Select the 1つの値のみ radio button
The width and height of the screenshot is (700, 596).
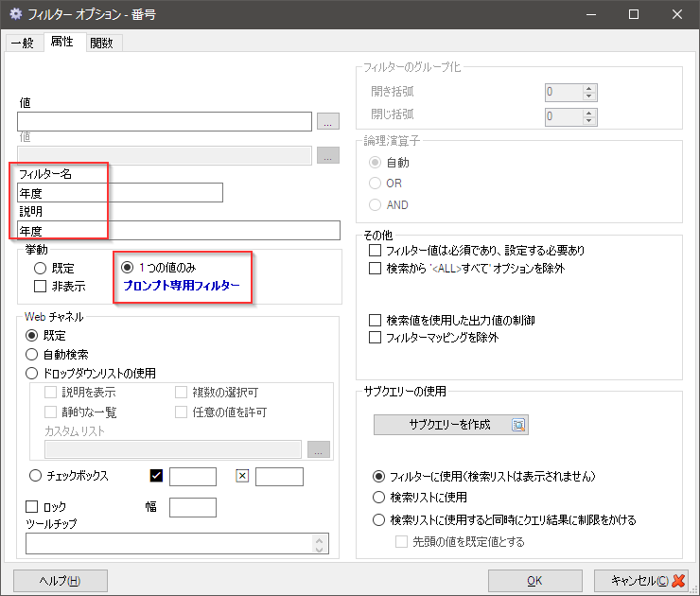coord(128,268)
